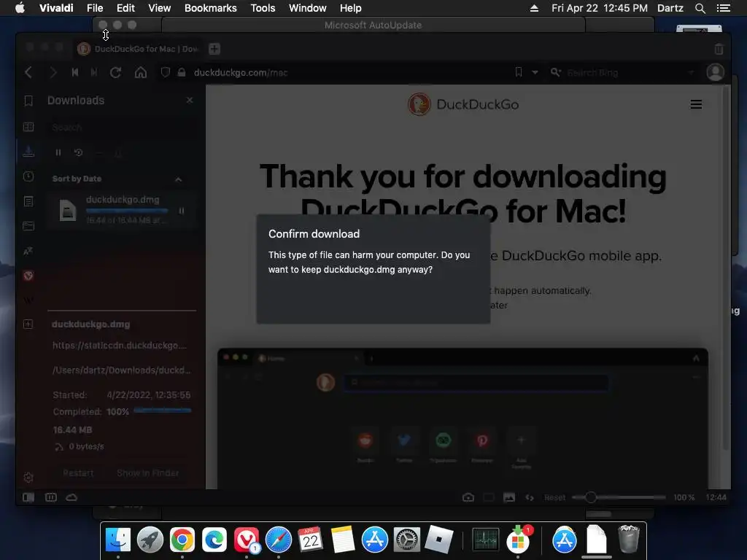Select the duckduckgo.dmg download entry
The height and width of the screenshot is (560, 747).
pos(122,210)
